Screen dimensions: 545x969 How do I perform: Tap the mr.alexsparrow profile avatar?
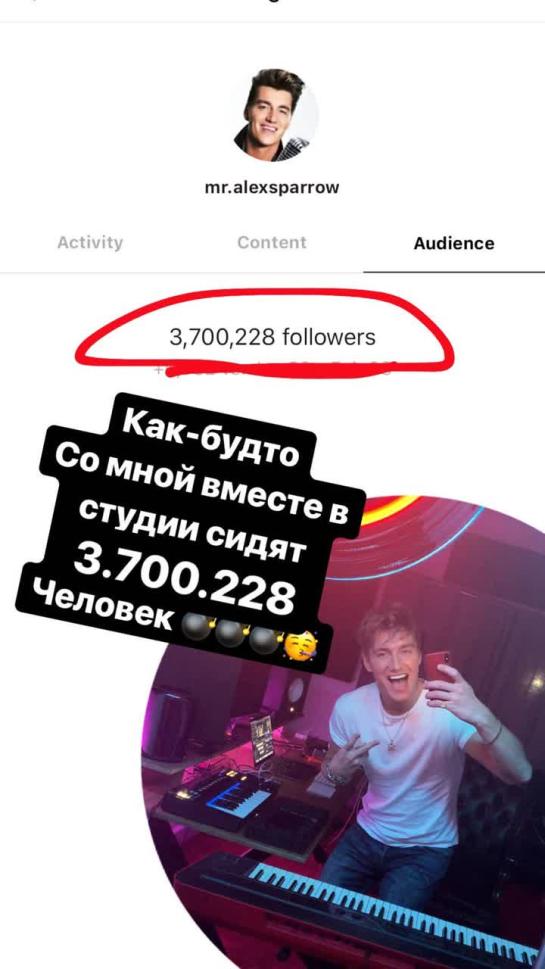coord(276,115)
